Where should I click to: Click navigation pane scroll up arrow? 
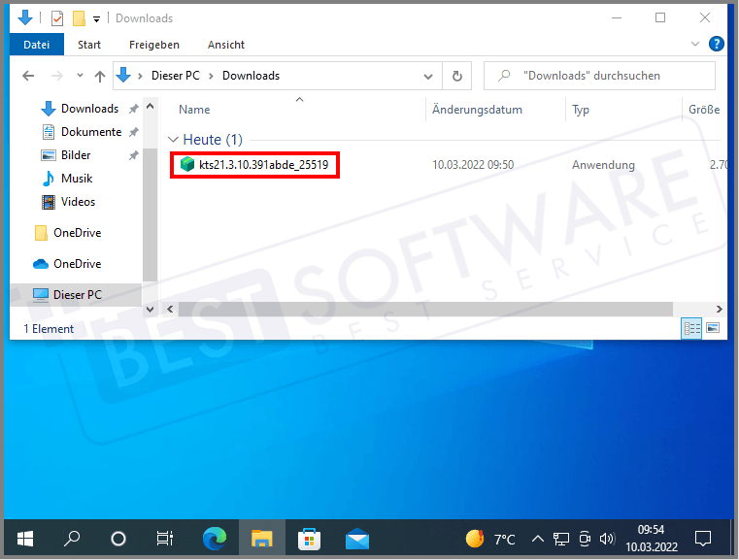click(150, 107)
